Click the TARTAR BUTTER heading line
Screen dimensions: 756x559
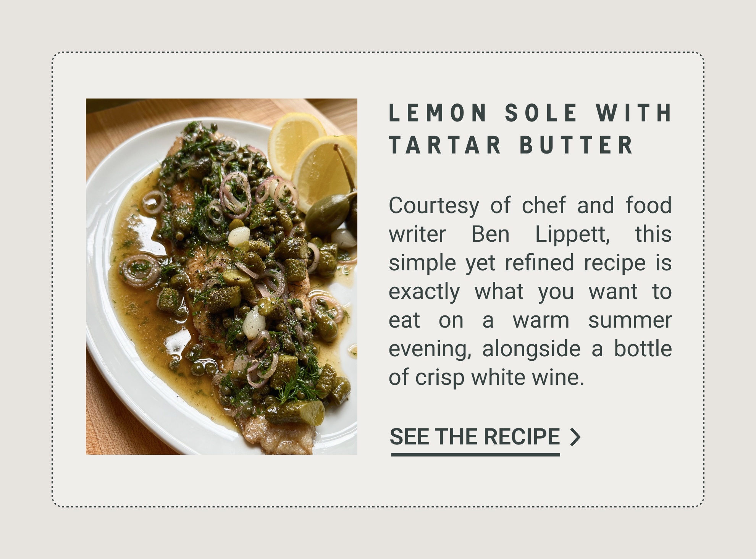[x=511, y=145]
